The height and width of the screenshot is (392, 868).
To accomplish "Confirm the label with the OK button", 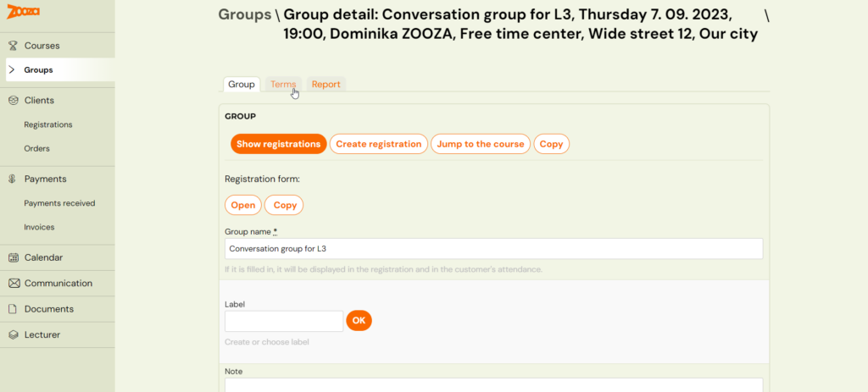I will (x=359, y=321).
